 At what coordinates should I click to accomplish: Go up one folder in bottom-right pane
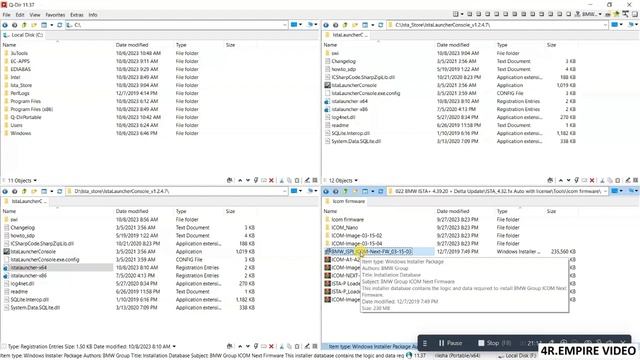pos(345,191)
